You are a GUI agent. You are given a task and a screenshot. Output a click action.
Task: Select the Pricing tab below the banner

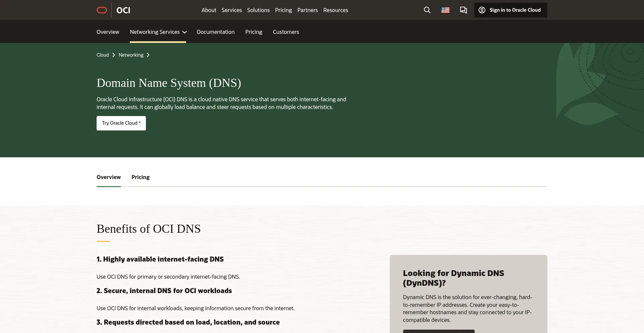140,177
